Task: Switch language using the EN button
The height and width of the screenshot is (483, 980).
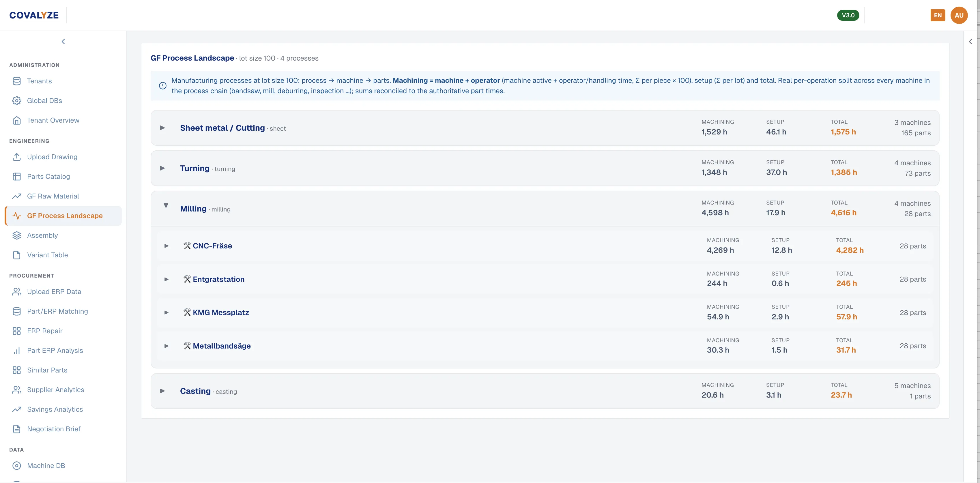Action: point(937,15)
